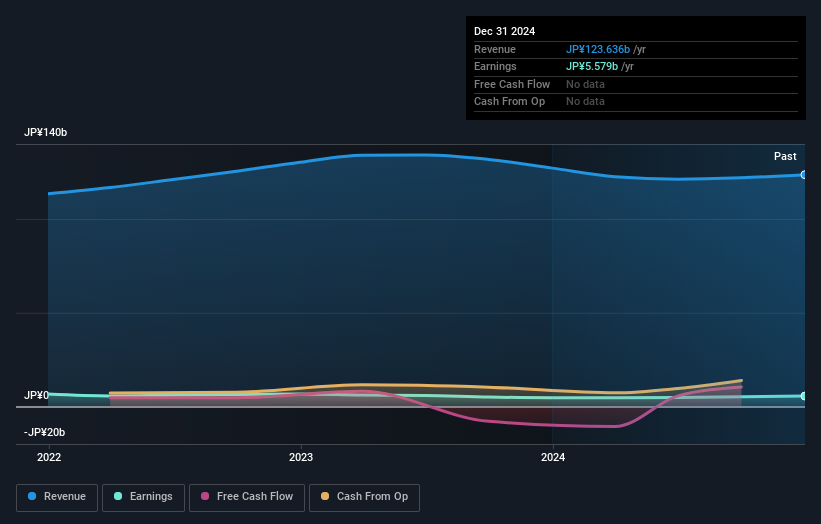Click the JP¥123.636b revenue value
Screen dimensions: 821x524
(x=597, y=49)
